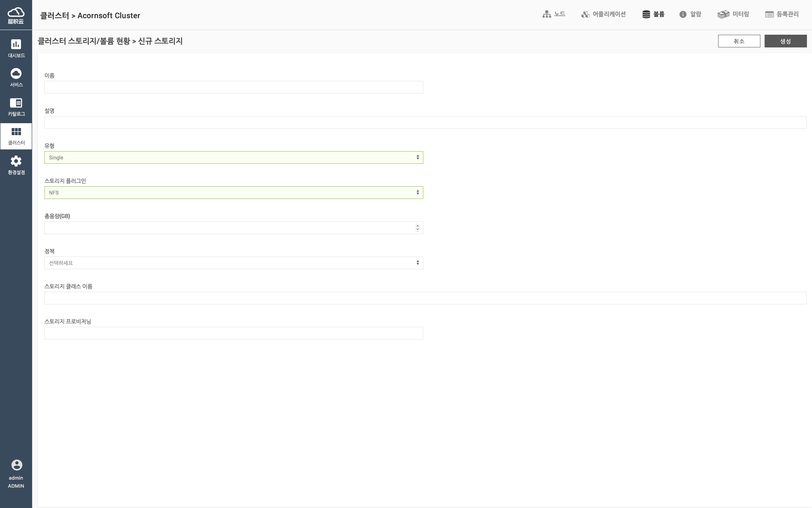This screenshot has width=812, height=508.
Task: Click the 어플리케이션 cubes icon
Action: coord(586,14)
